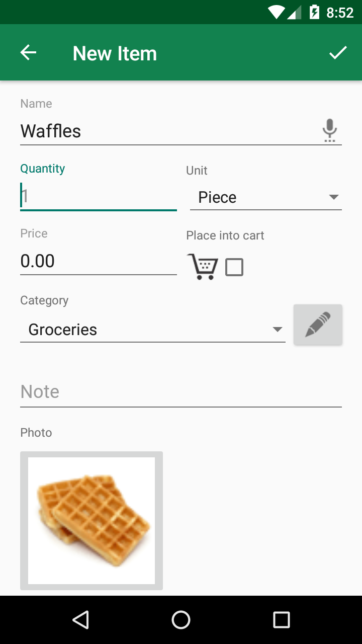Edit the Price field showing 0.00

point(98,261)
